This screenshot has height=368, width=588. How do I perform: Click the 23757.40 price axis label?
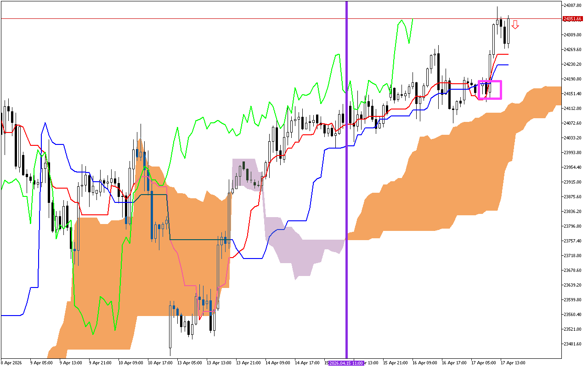(x=572, y=241)
